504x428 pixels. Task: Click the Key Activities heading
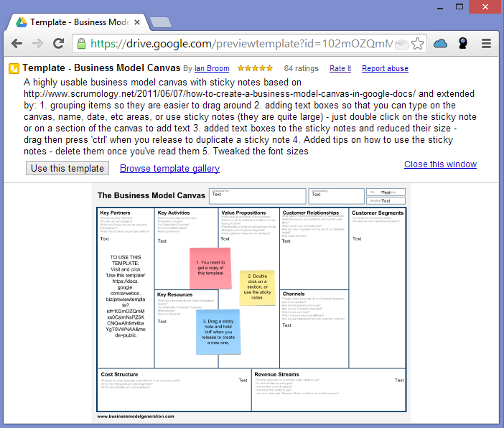[174, 213]
